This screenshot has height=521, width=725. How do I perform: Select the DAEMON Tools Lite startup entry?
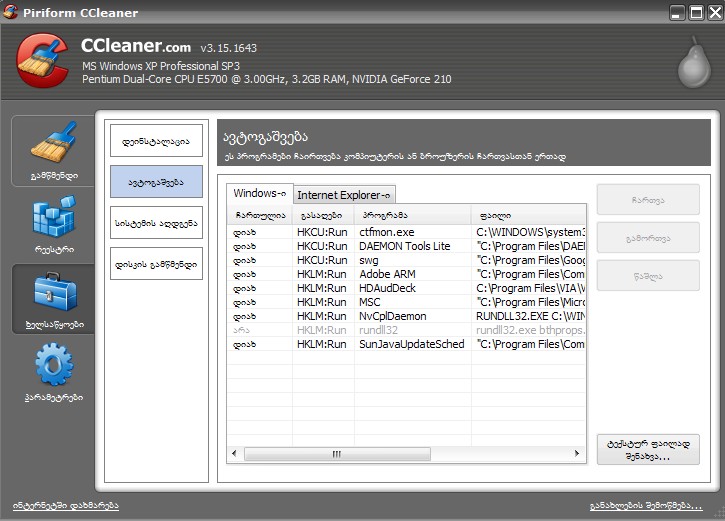(x=404, y=246)
